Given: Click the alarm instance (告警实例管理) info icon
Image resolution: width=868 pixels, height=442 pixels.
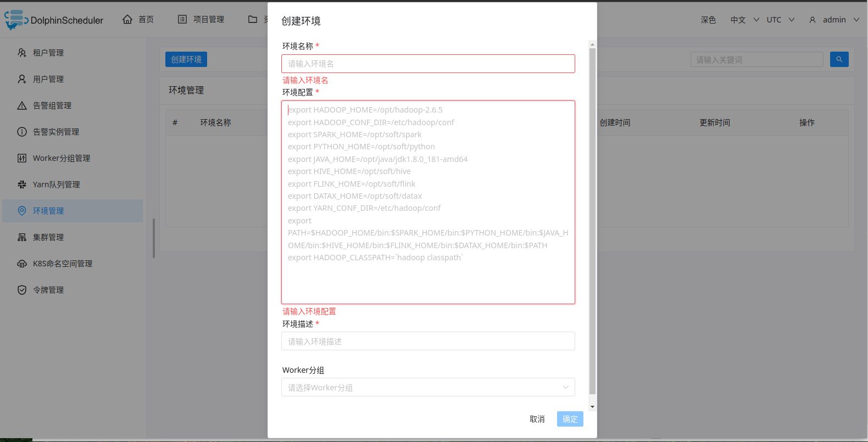Looking at the screenshot, I should 22,132.
